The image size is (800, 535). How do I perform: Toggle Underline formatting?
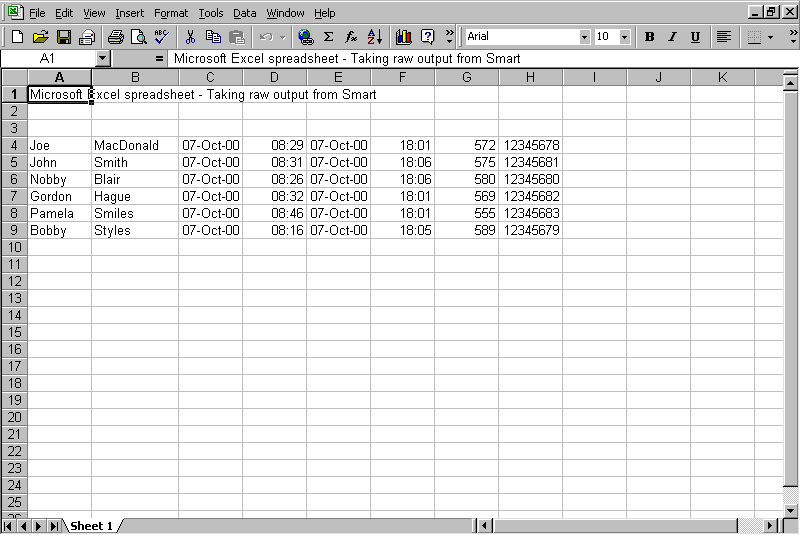coord(695,37)
